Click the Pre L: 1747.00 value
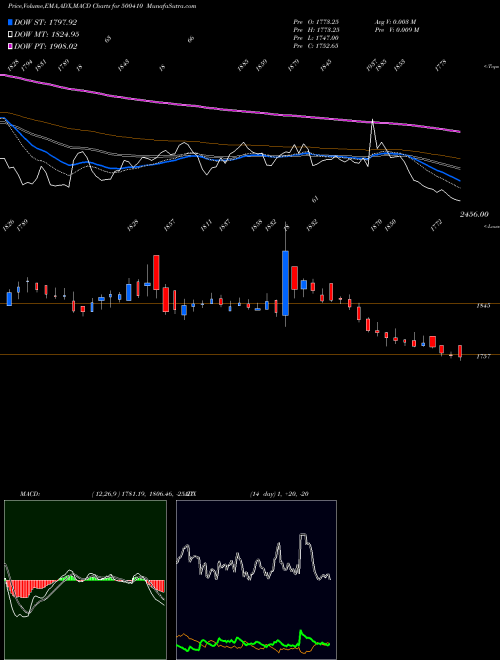Screen dimensions: 500x660 click(316, 38)
